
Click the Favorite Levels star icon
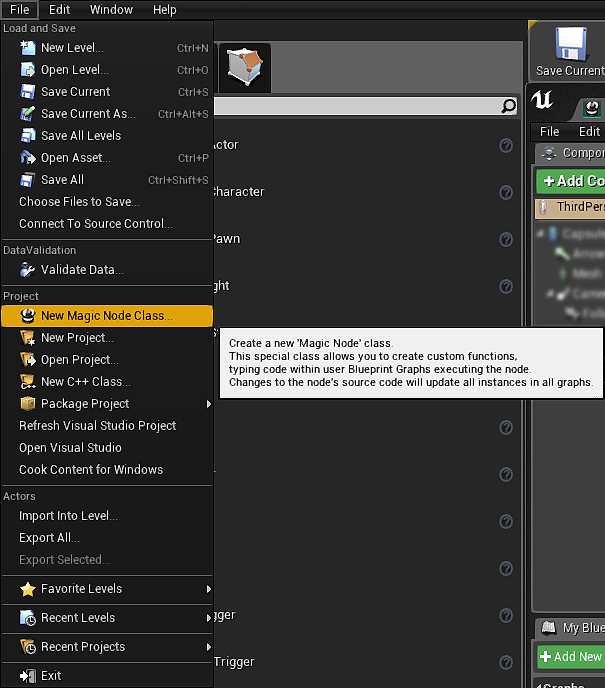click(28, 589)
